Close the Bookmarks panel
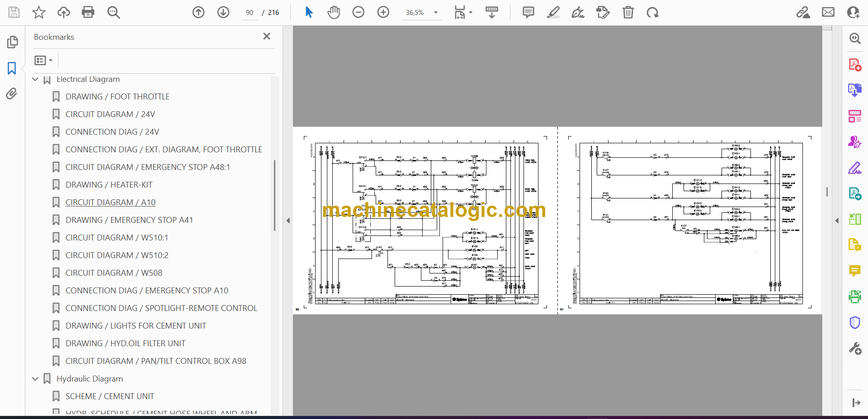868x419 pixels. click(x=267, y=36)
